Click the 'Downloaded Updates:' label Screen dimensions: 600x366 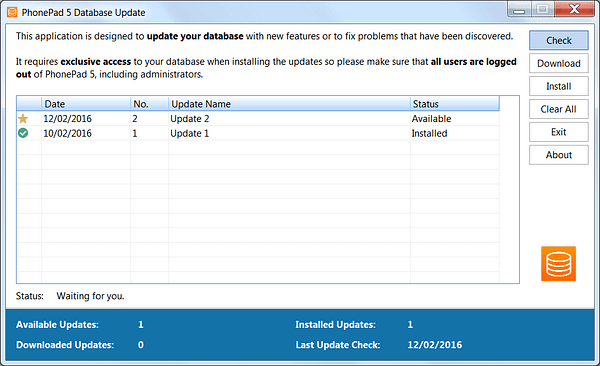coord(65,345)
